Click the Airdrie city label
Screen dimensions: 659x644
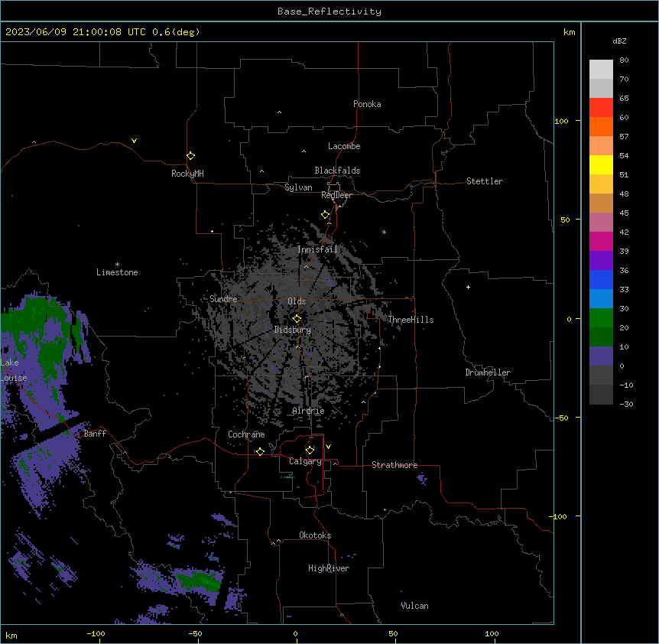[309, 411]
